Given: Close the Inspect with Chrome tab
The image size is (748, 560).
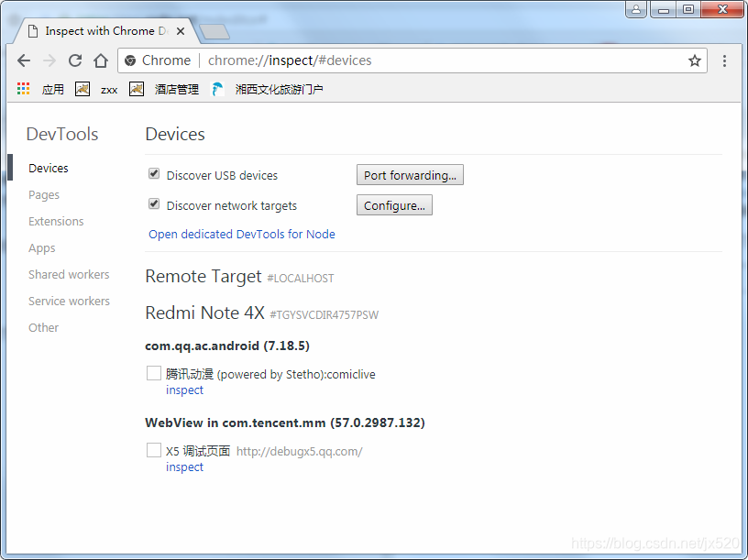Looking at the screenshot, I should 181,31.
